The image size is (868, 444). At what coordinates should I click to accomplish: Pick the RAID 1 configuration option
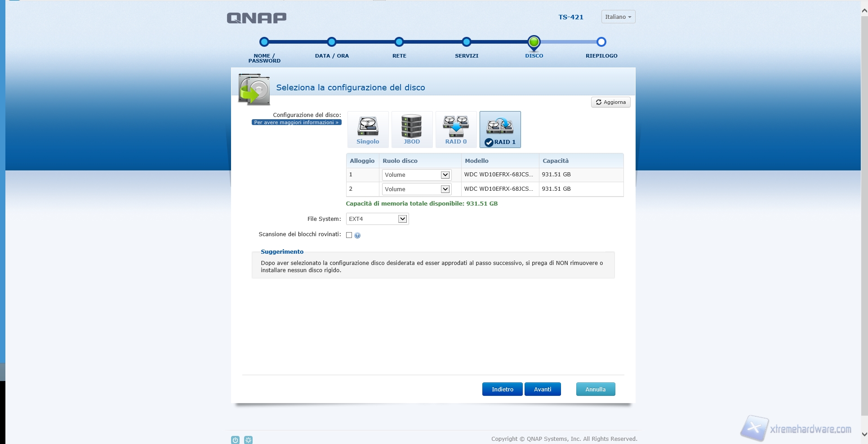(x=500, y=130)
